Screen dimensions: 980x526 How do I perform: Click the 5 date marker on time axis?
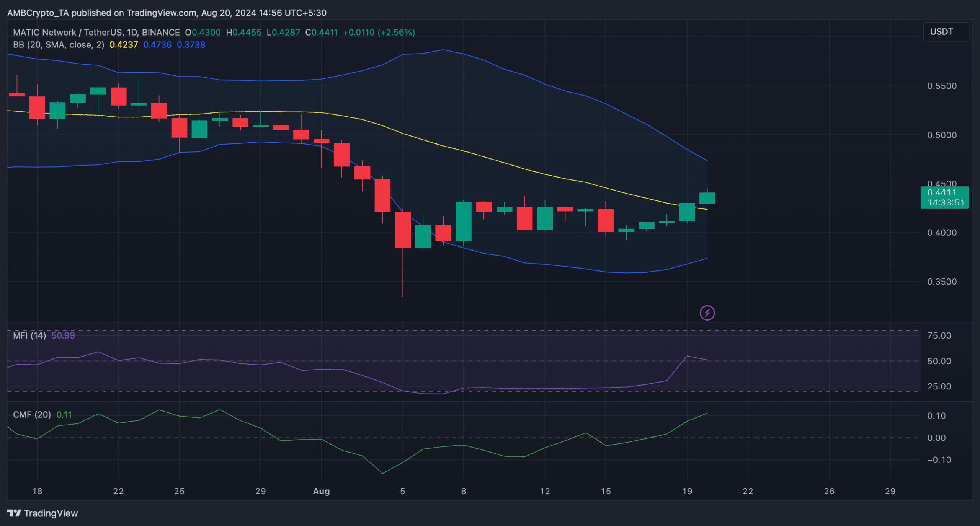click(402, 491)
